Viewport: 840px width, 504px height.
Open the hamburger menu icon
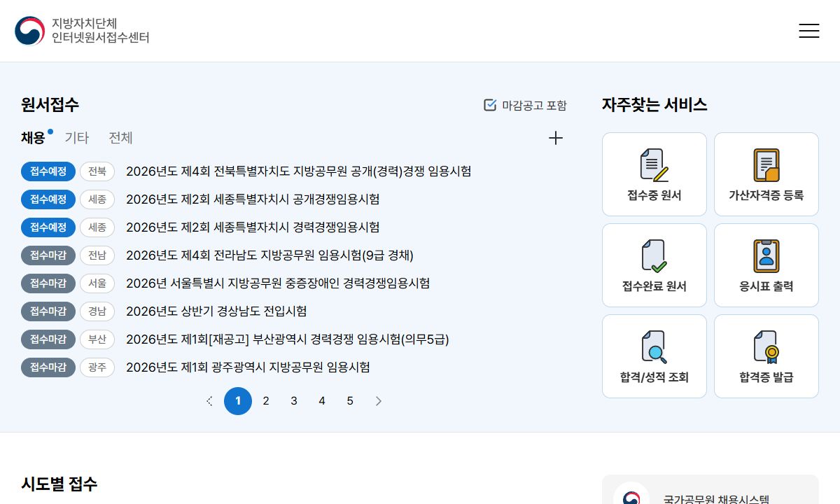(x=808, y=31)
